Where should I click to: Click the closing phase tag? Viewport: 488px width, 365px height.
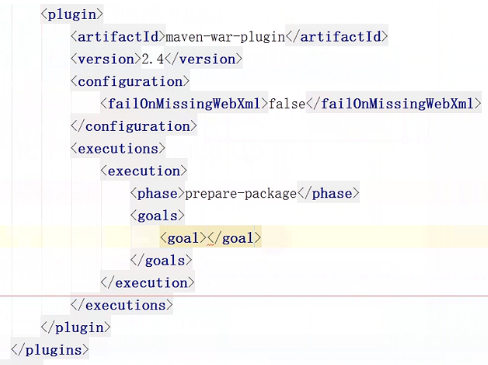(328, 193)
